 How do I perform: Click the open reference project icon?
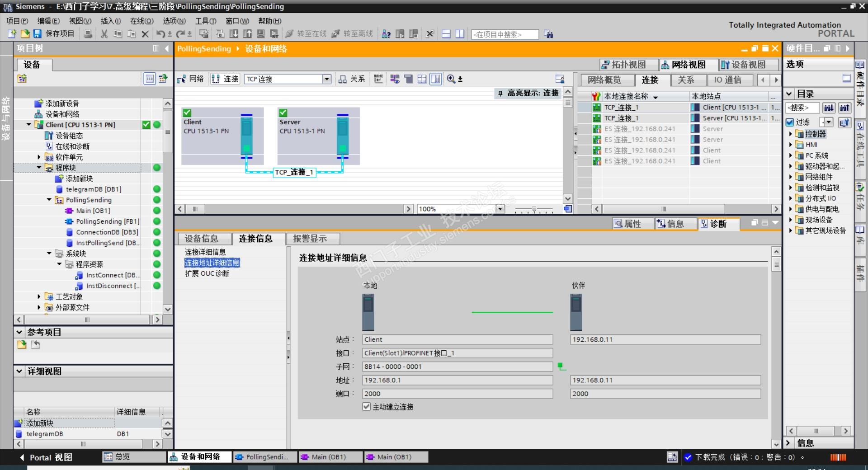point(22,345)
